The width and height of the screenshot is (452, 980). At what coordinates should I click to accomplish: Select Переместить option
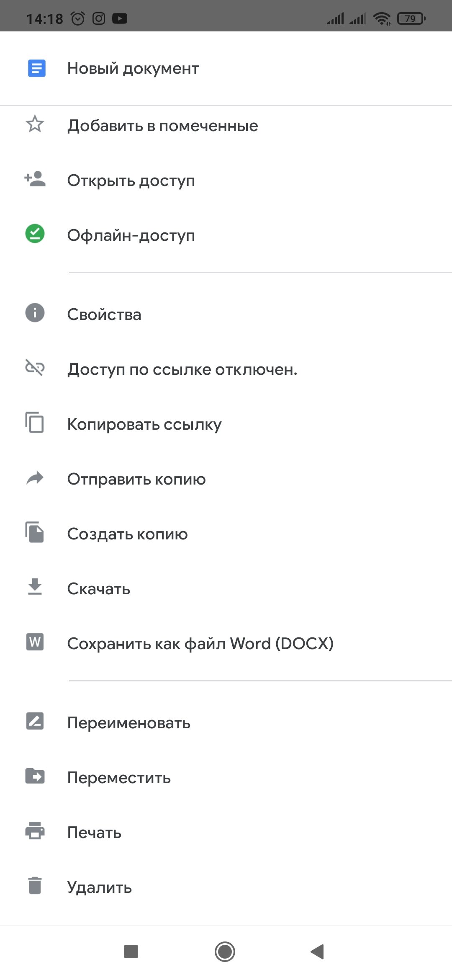click(226, 778)
